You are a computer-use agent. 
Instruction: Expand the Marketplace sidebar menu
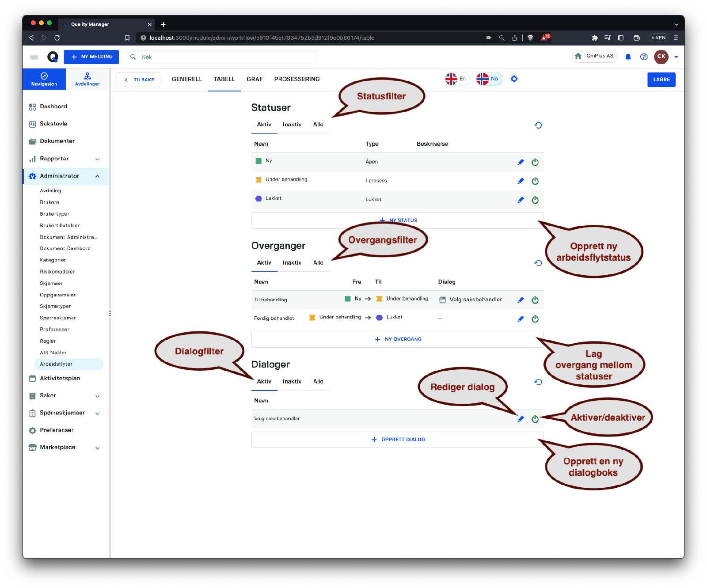click(x=97, y=448)
